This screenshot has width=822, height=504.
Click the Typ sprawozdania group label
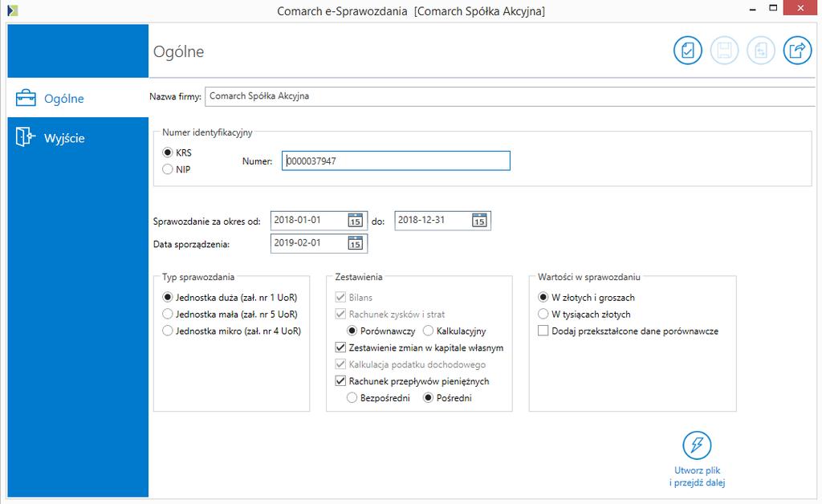(198, 277)
